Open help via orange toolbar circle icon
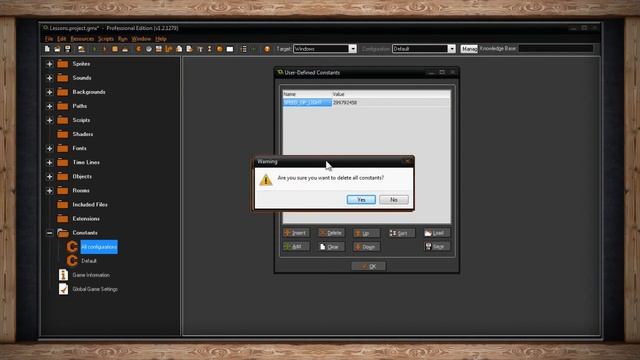This screenshot has width=640, height=360. tap(267, 49)
